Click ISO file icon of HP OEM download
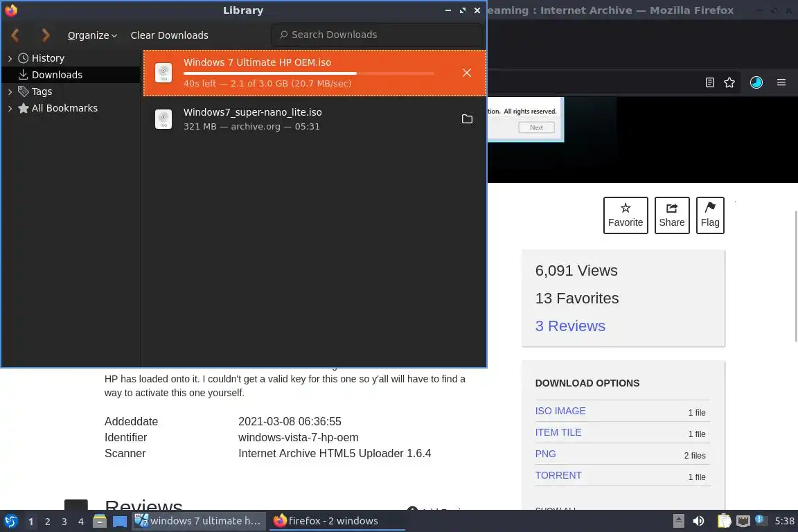798x532 pixels. tap(163, 73)
